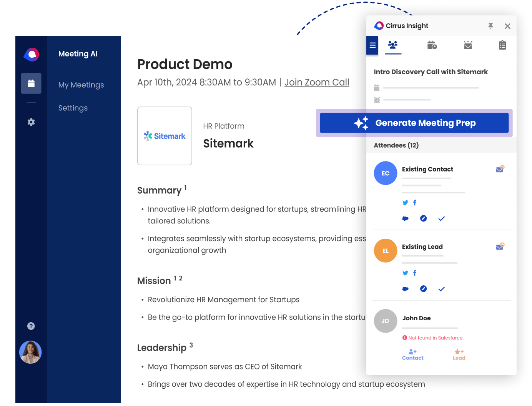The width and height of the screenshot is (532, 406).
Task: Pin the Cirrus Insight panel
Action: (490, 26)
